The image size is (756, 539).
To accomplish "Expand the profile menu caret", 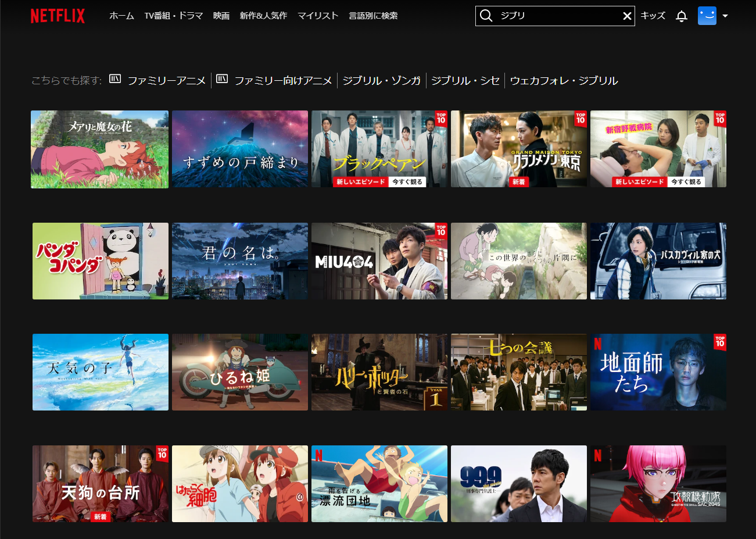I will 725,16.
